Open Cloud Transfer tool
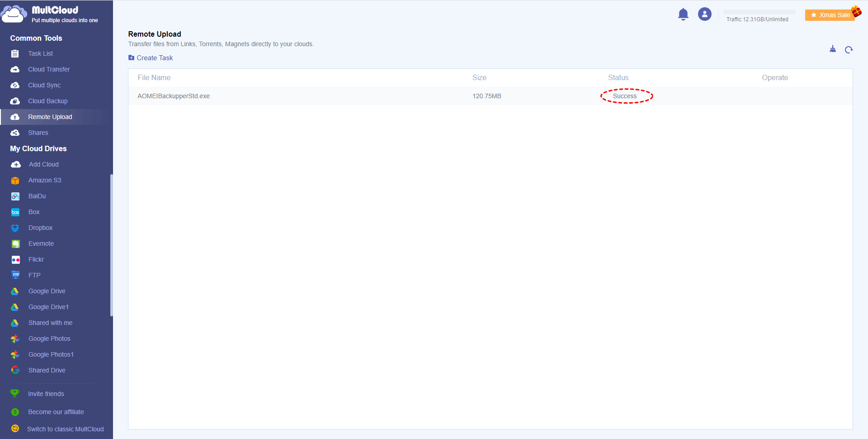The image size is (868, 439). (49, 69)
